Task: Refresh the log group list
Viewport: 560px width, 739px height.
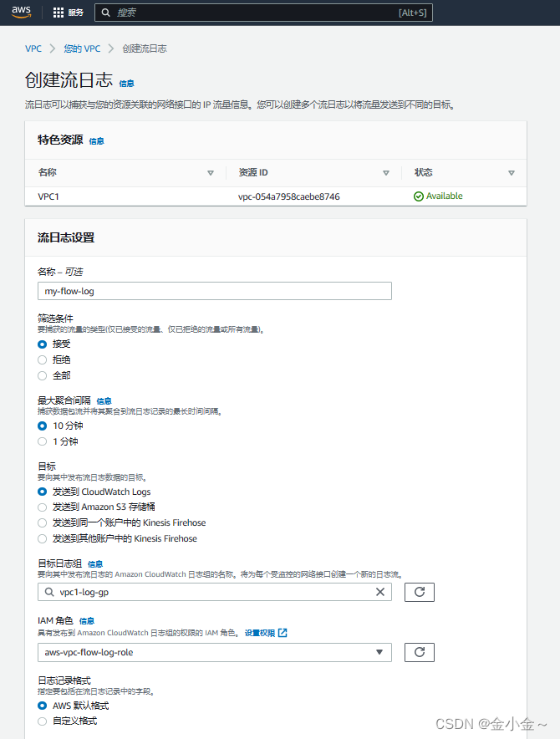Action: coord(419,592)
